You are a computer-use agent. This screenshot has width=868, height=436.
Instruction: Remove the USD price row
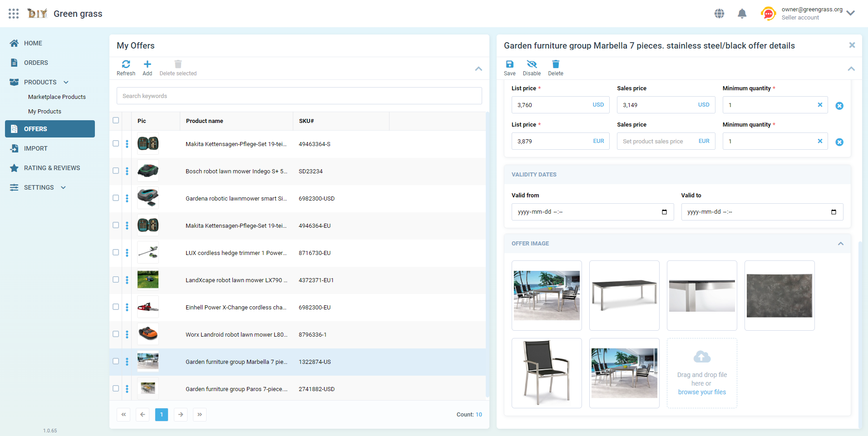click(839, 106)
